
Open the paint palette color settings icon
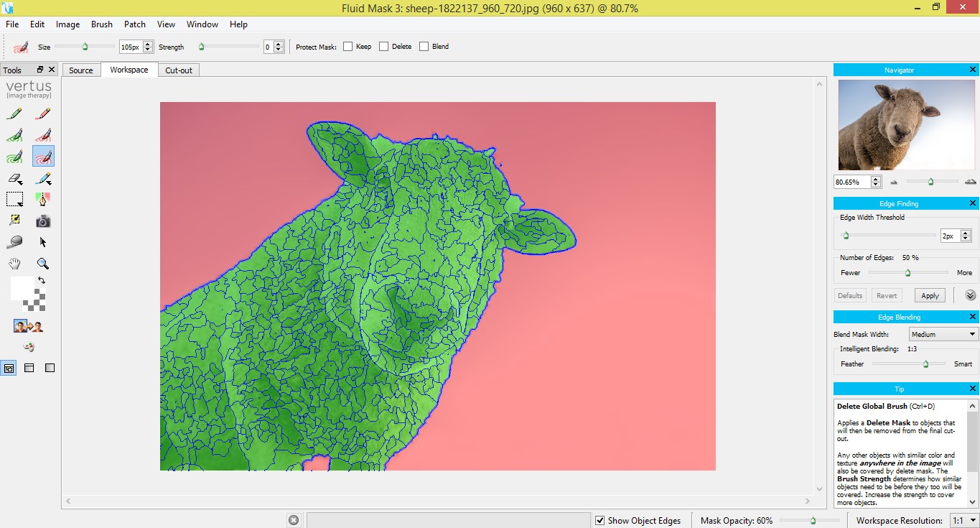tap(29, 347)
